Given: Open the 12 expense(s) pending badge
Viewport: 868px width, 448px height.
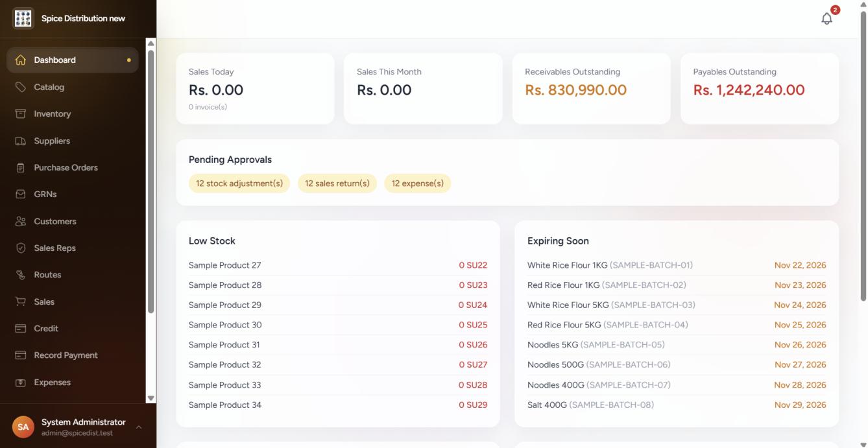Looking at the screenshot, I should tap(418, 183).
